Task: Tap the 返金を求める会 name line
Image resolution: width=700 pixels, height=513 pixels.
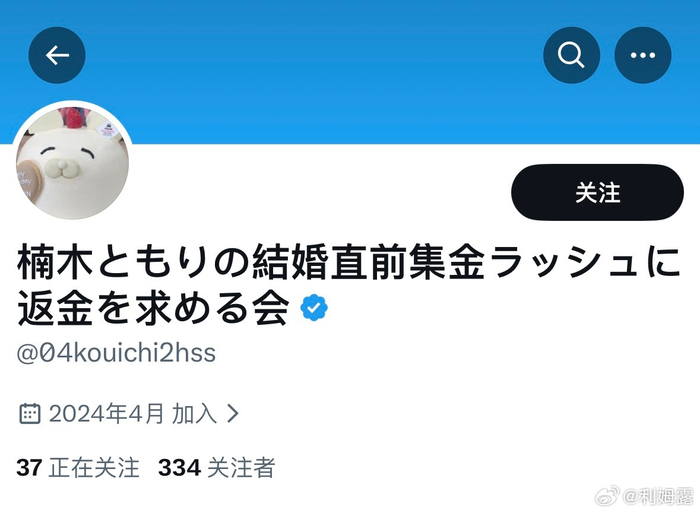Action: 153,308
